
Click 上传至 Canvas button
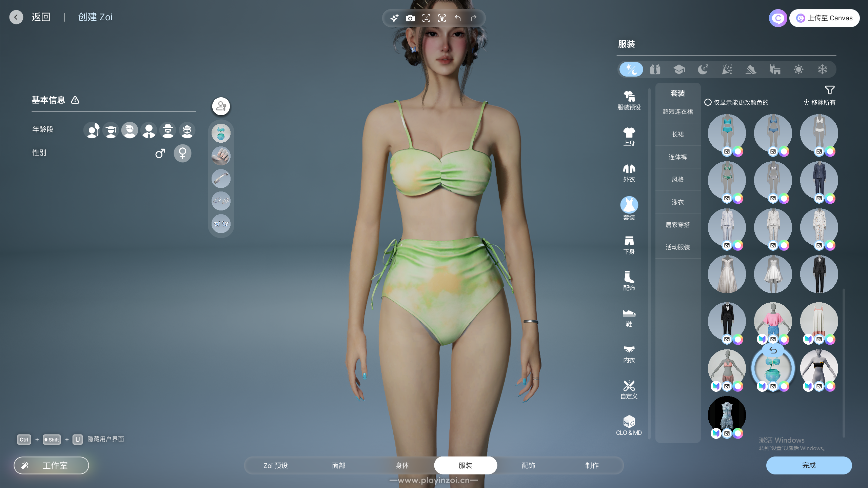coord(824,18)
